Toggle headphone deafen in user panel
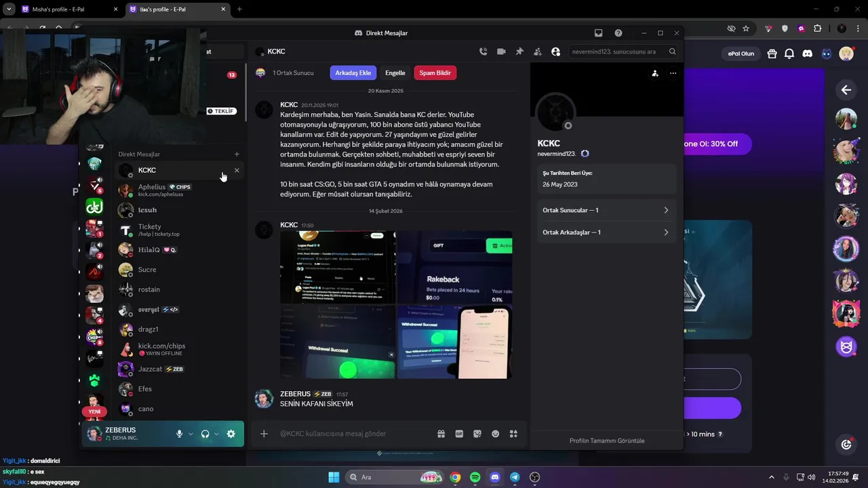The height and width of the screenshot is (488, 868). click(x=205, y=434)
